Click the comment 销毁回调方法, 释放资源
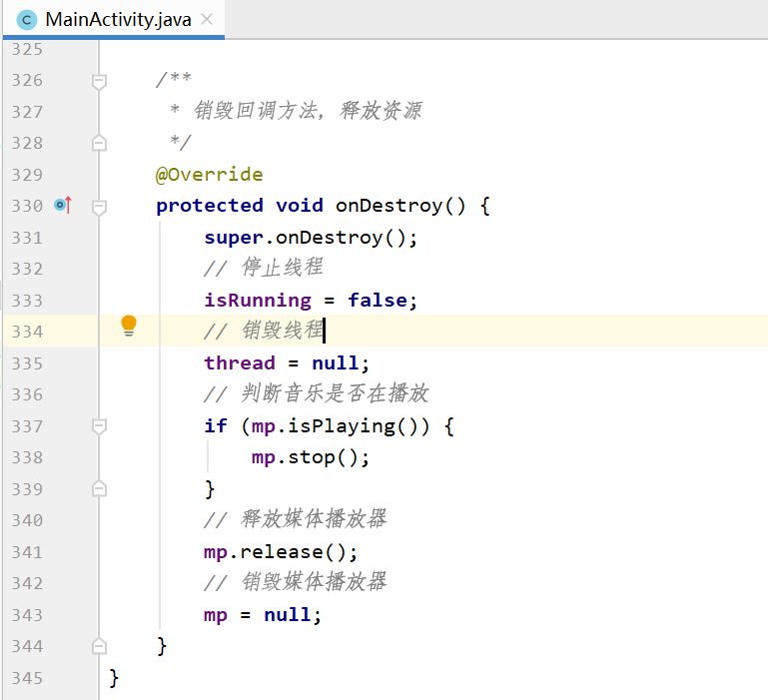The image size is (768, 700). [x=308, y=110]
